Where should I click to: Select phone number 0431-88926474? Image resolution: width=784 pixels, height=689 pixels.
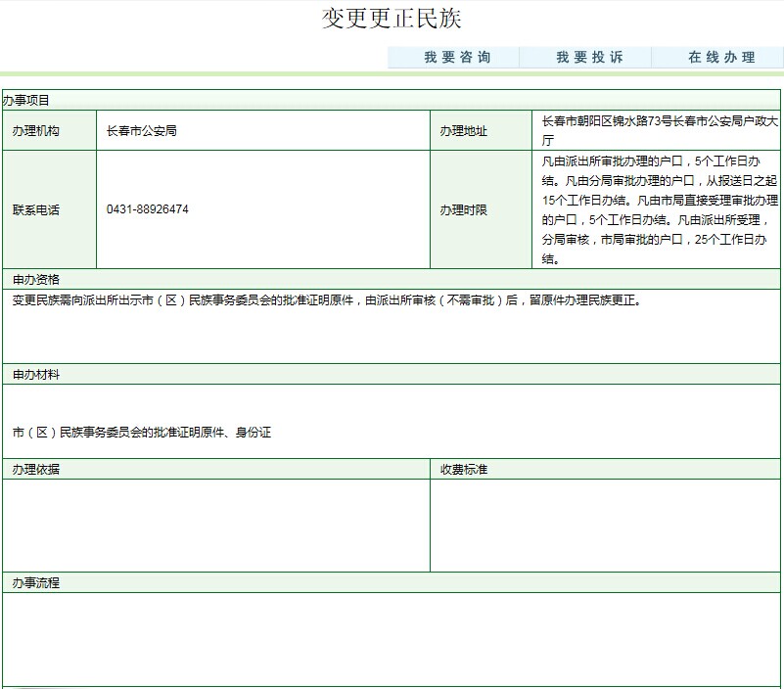(x=148, y=209)
